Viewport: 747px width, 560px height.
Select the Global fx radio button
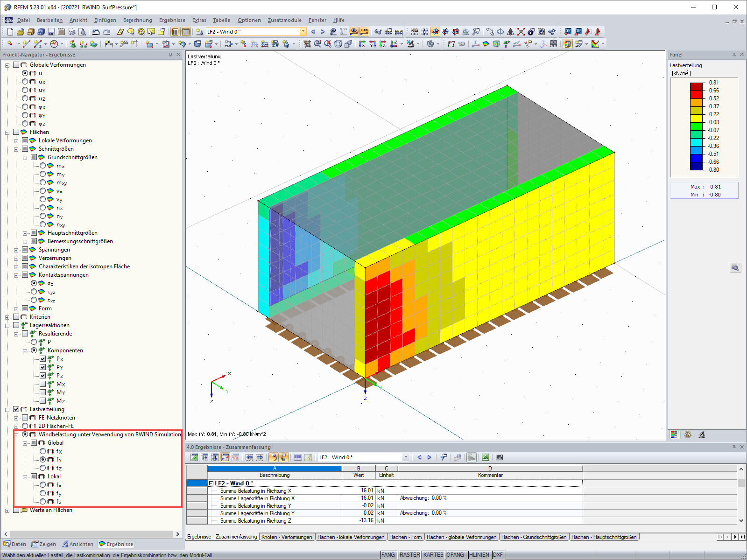coord(43,451)
